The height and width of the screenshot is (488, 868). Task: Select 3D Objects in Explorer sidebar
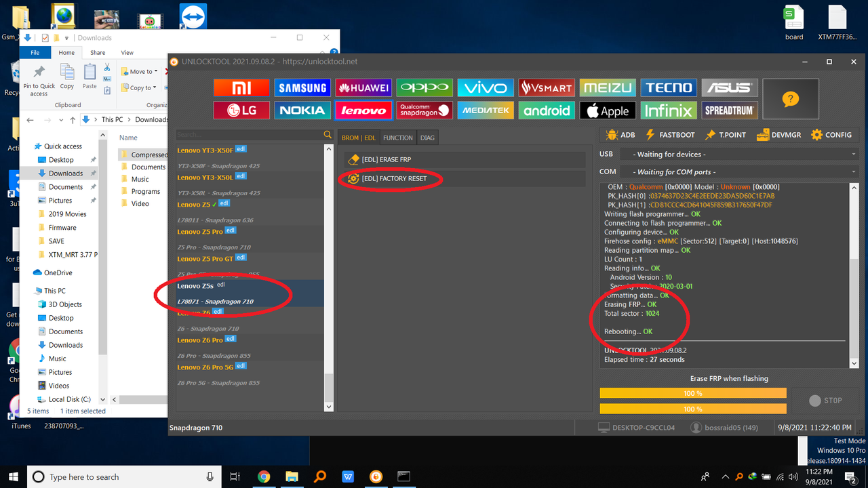65,304
